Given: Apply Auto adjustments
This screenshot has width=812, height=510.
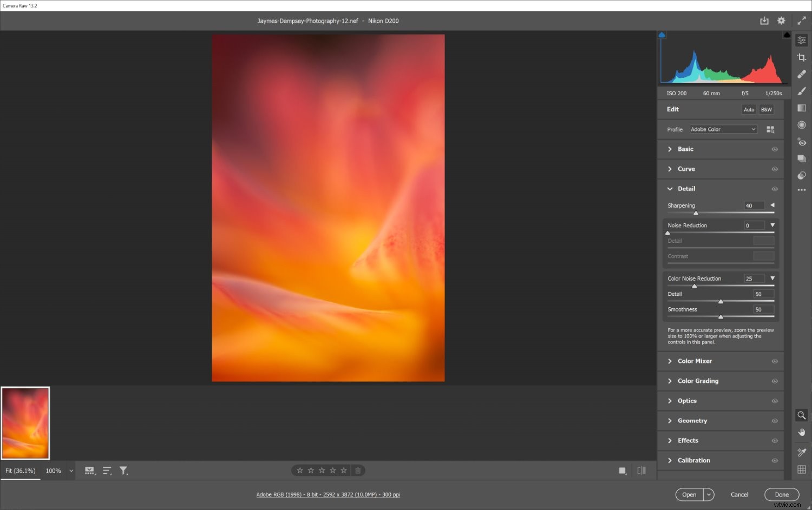Looking at the screenshot, I should 749,109.
